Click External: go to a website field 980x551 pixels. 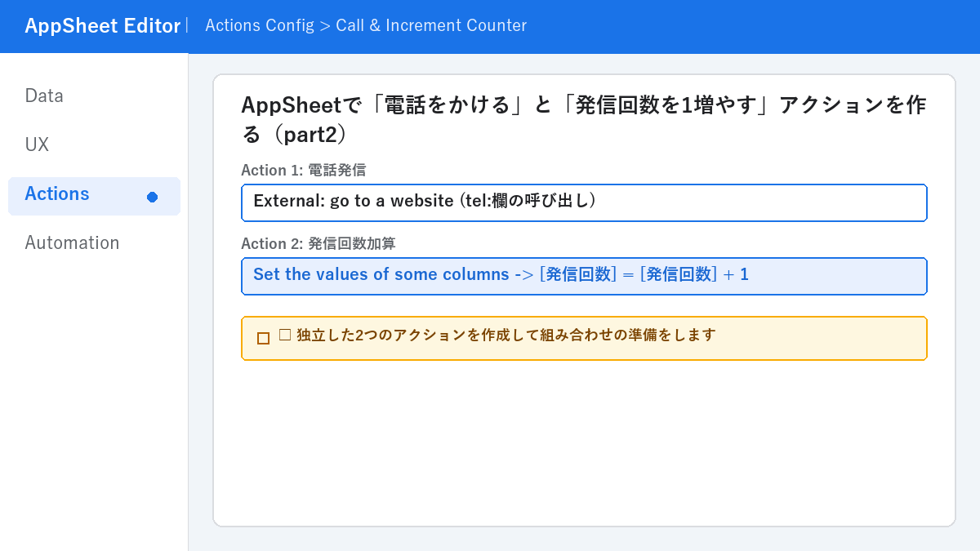584,202
